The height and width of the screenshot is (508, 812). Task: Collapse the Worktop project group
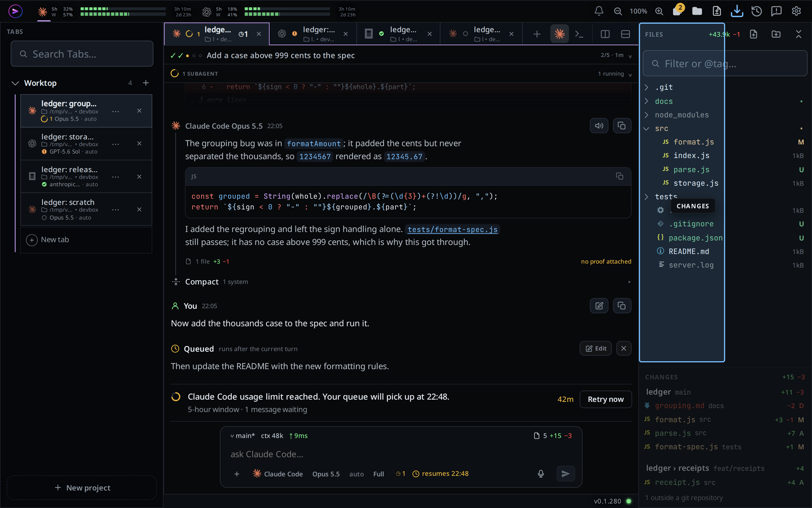coord(15,83)
